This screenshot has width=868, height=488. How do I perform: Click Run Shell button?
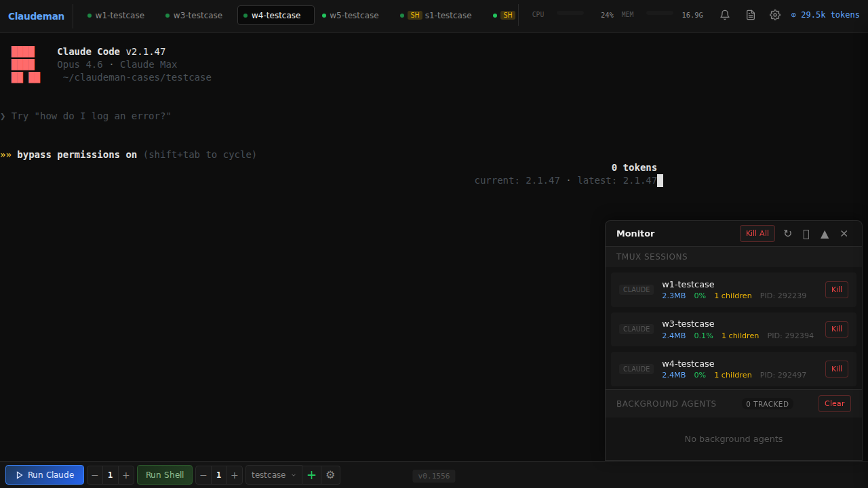point(165,475)
